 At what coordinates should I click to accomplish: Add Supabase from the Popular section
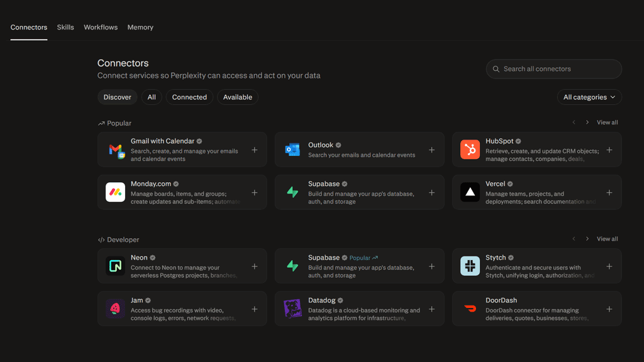point(431,193)
